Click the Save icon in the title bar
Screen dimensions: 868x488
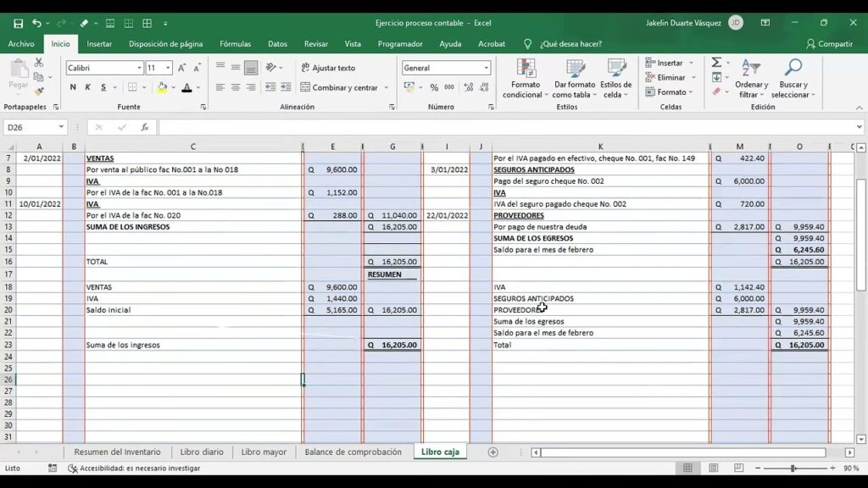(x=18, y=23)
